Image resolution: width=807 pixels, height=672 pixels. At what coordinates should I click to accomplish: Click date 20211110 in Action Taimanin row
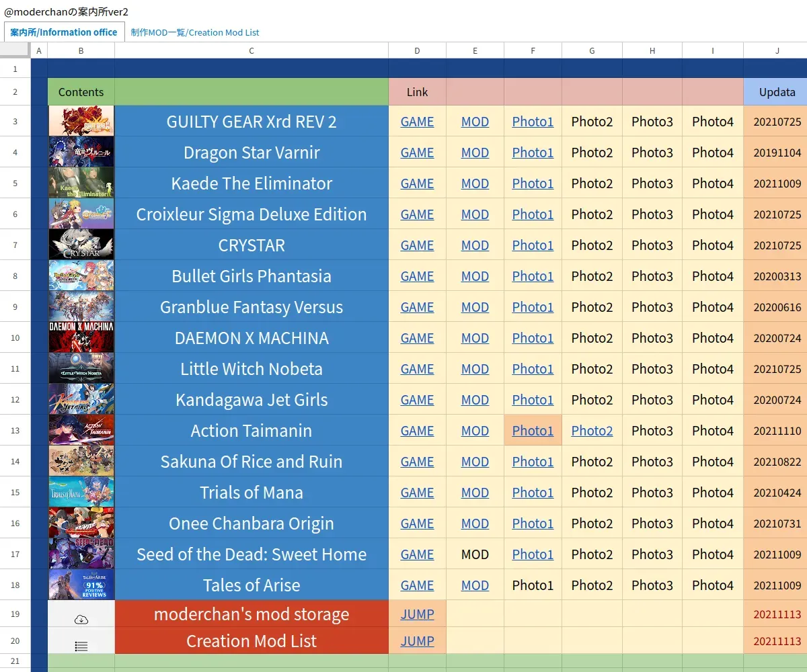777,431
